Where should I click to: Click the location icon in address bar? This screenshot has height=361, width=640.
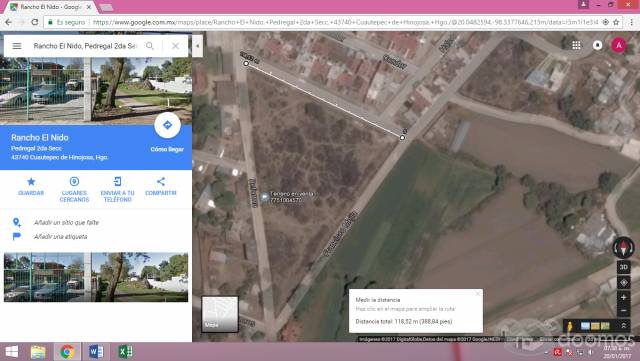[606, 22]
